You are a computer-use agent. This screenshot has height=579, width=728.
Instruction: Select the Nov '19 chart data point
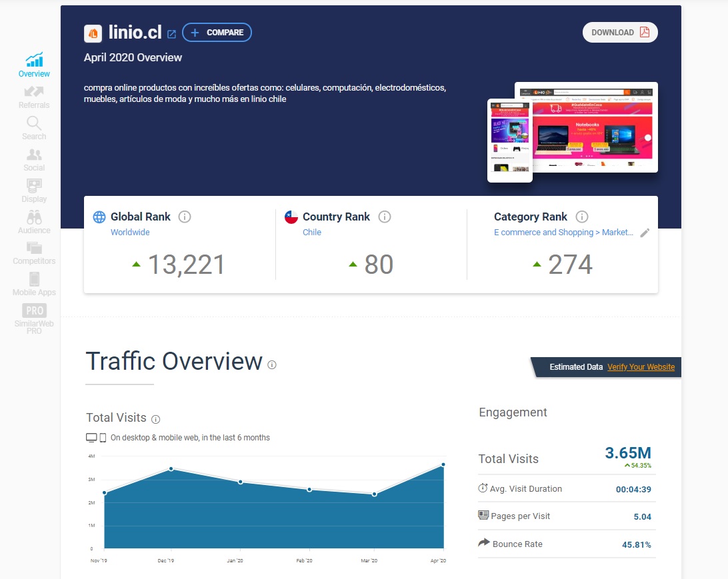105,492
